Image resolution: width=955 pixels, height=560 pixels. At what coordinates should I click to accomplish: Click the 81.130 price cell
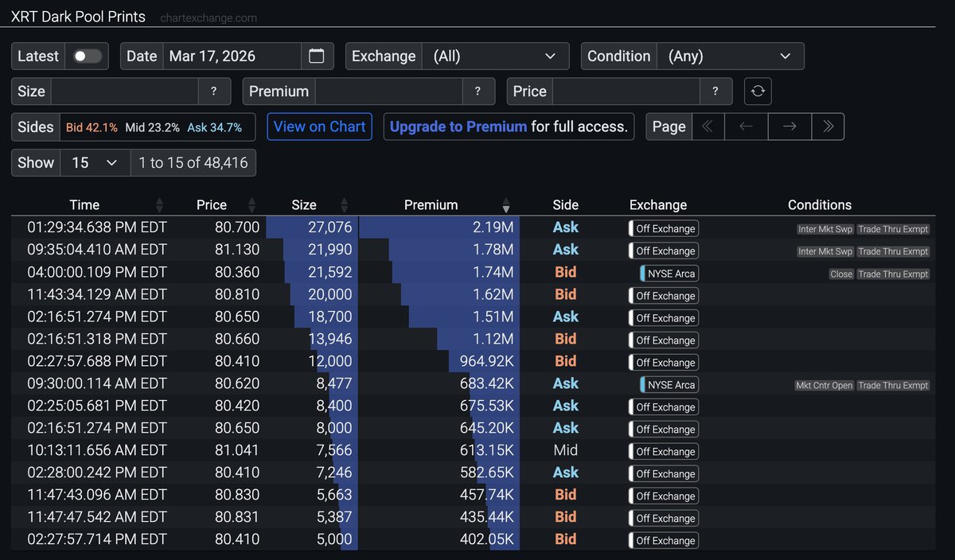point(237,250)
